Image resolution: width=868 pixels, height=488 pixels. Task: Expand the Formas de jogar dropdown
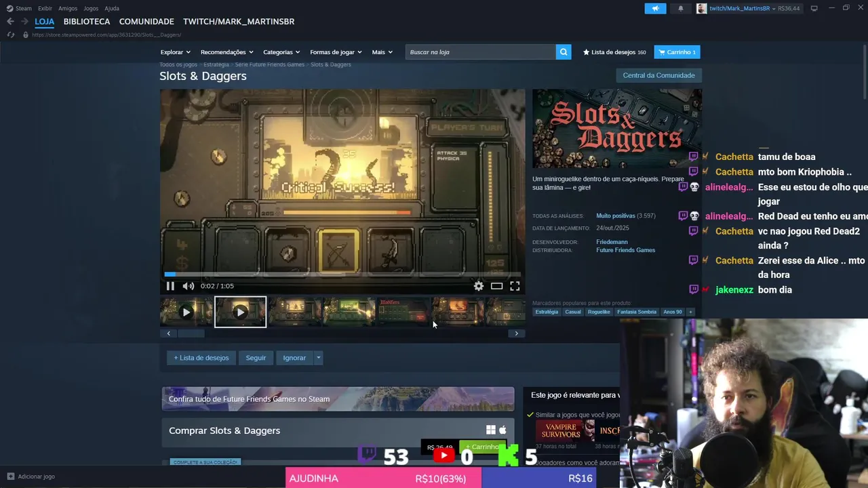336,52
